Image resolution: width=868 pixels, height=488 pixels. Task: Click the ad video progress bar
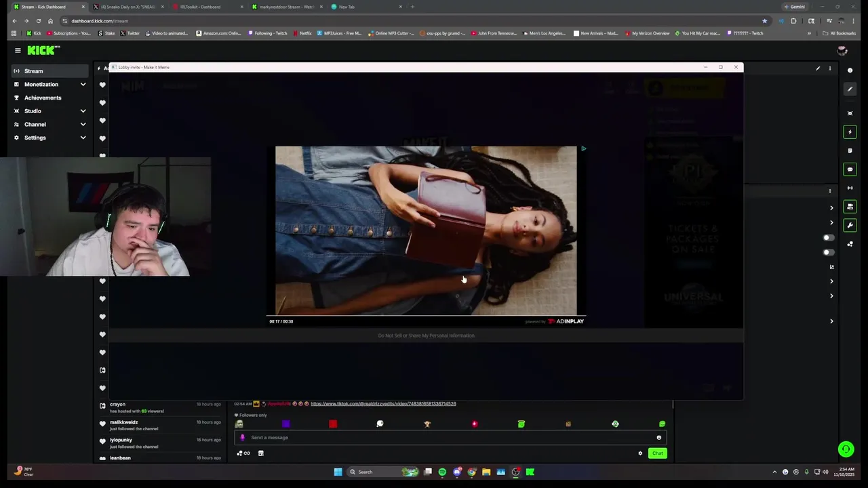[426, 316]
